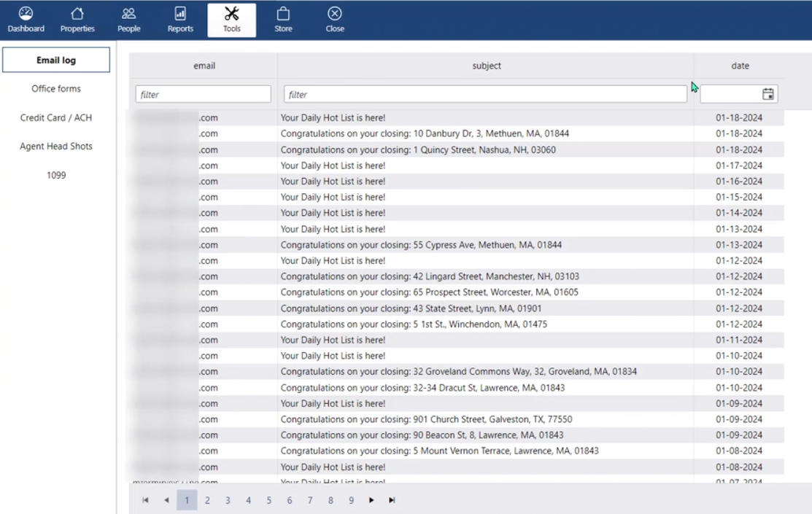Screen dimensions: 812x514
Task: Sort by the date column header
Action: [x=740, y=66]
